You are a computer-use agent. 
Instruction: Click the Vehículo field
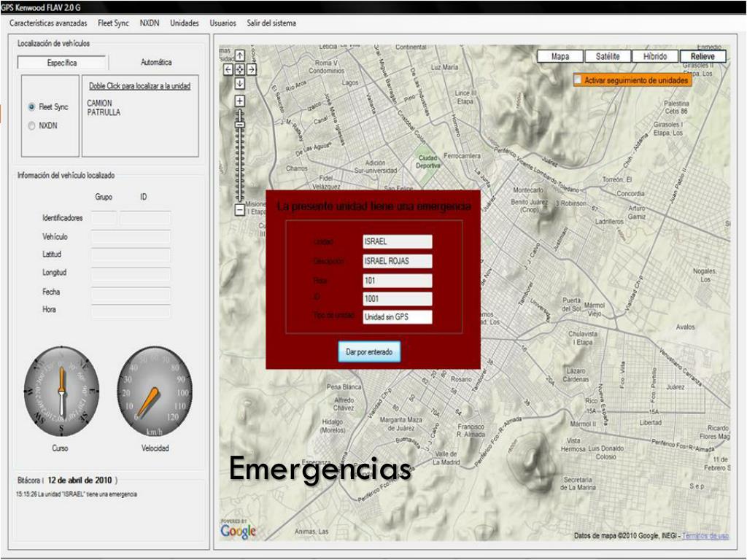point(131,237)
